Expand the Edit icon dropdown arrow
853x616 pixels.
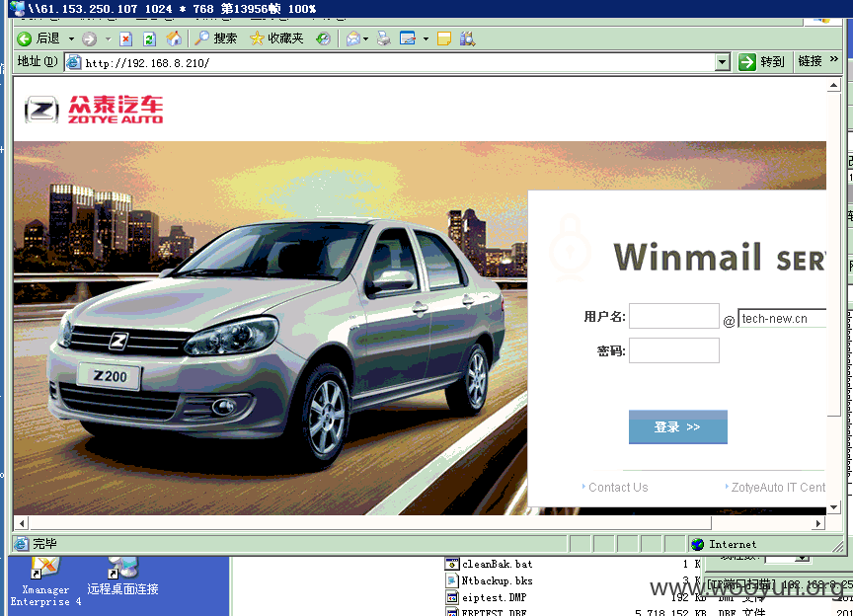click(x=426, y=38)
